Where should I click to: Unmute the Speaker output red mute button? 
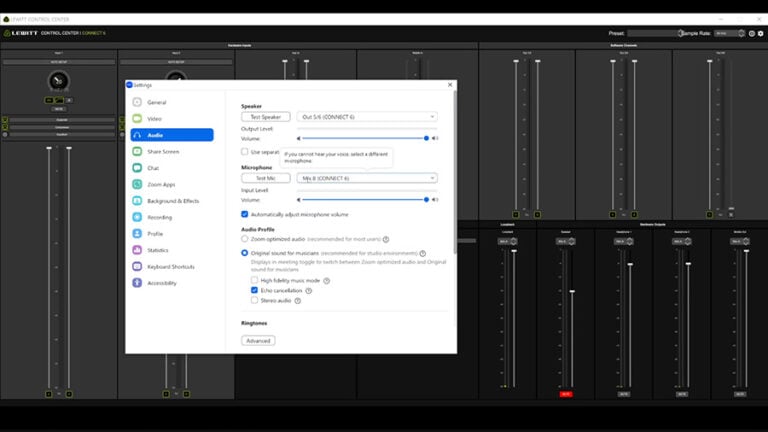point(566,394)
